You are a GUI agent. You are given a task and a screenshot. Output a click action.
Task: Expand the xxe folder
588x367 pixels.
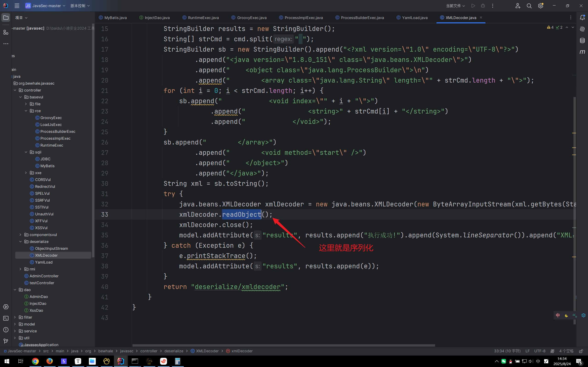(x=26, y=172)
